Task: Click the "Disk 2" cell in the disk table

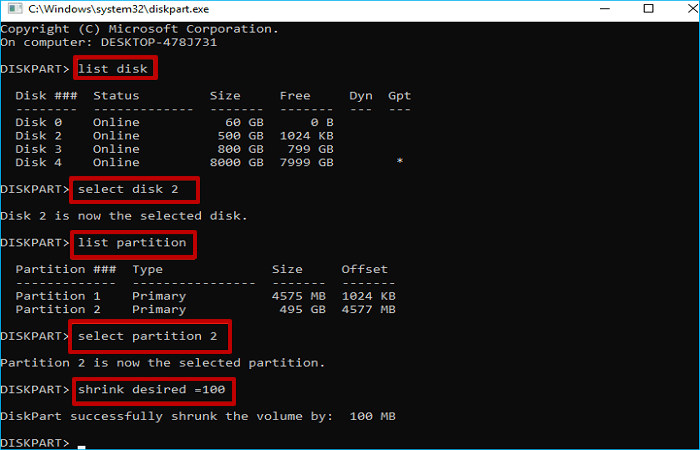Action: coord(38,136)
